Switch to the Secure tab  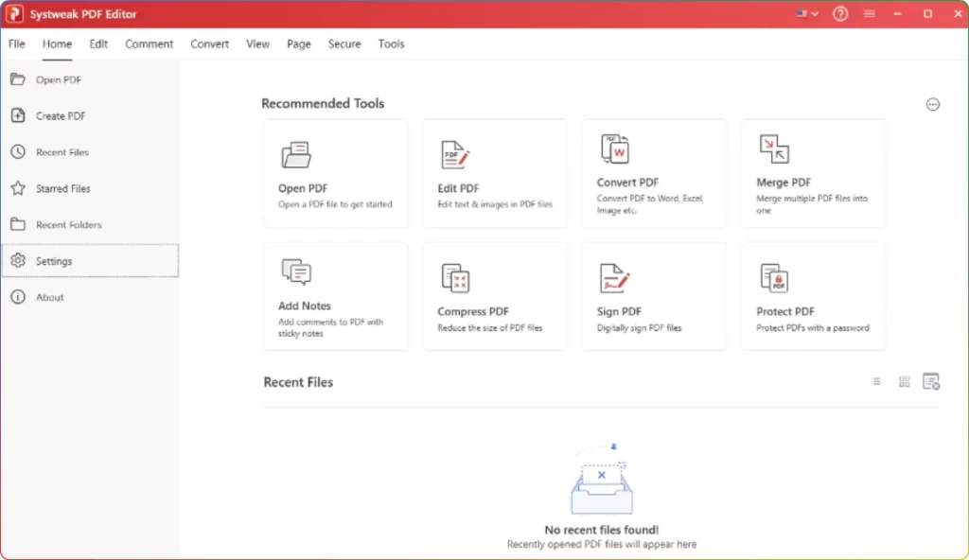344,44
